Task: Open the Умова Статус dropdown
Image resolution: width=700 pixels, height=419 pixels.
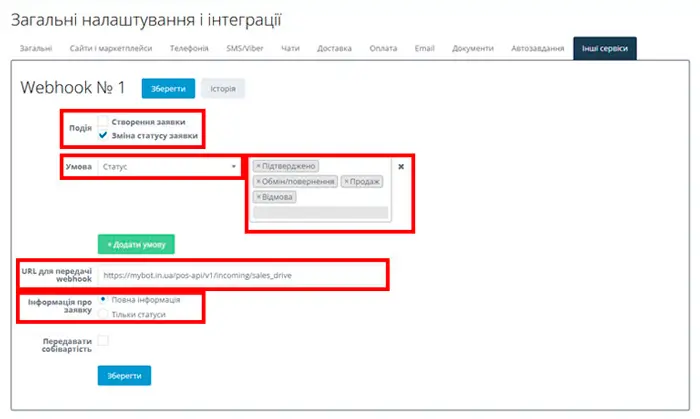Action: (169, 167)
